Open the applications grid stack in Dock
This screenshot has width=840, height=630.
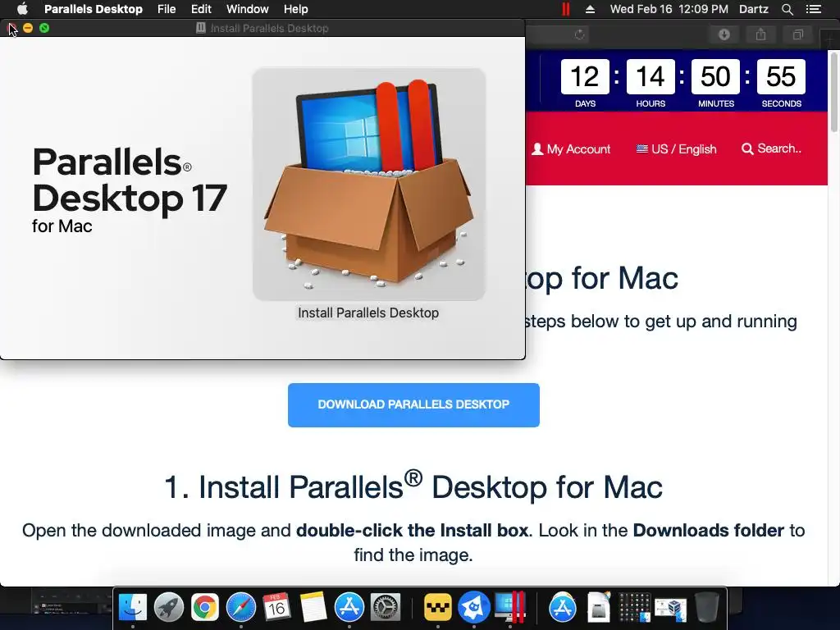coord(634,607)
